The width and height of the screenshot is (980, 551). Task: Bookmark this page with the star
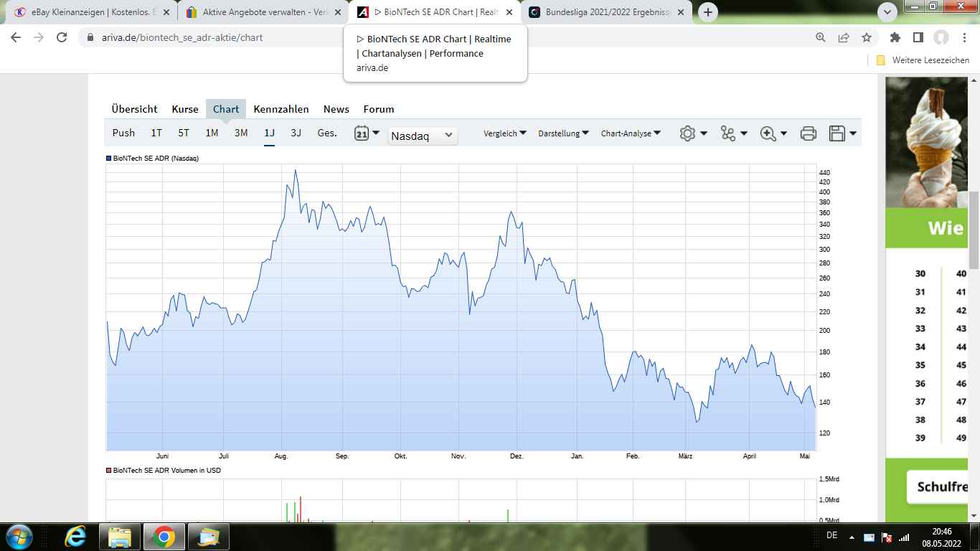point(867,37)
